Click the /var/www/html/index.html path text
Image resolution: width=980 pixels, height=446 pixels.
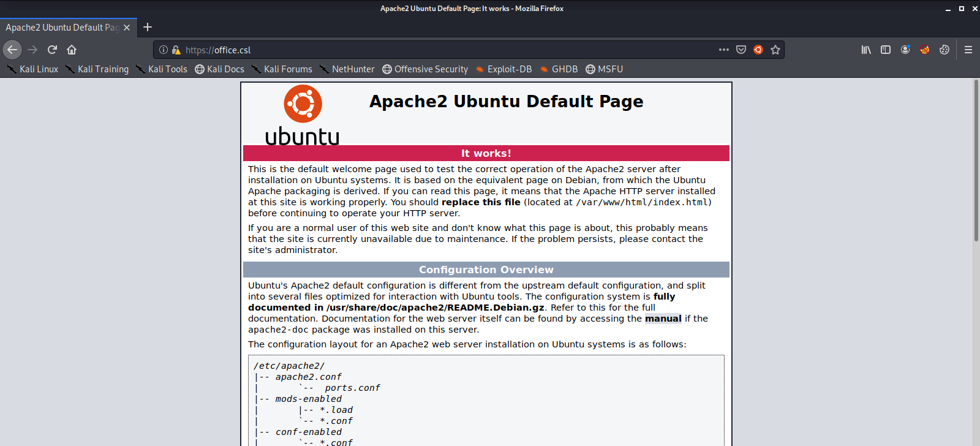point(642,202)
